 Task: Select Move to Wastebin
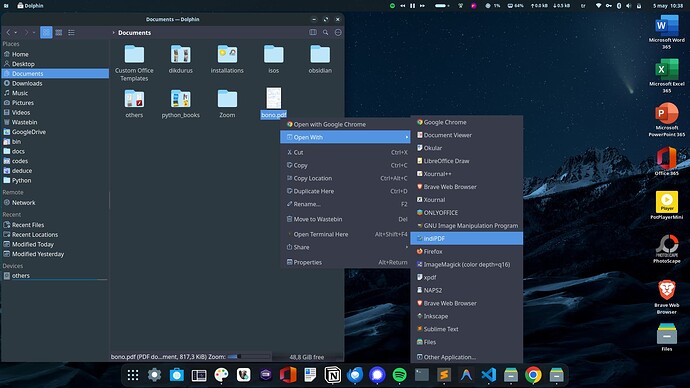coord(345,219)
